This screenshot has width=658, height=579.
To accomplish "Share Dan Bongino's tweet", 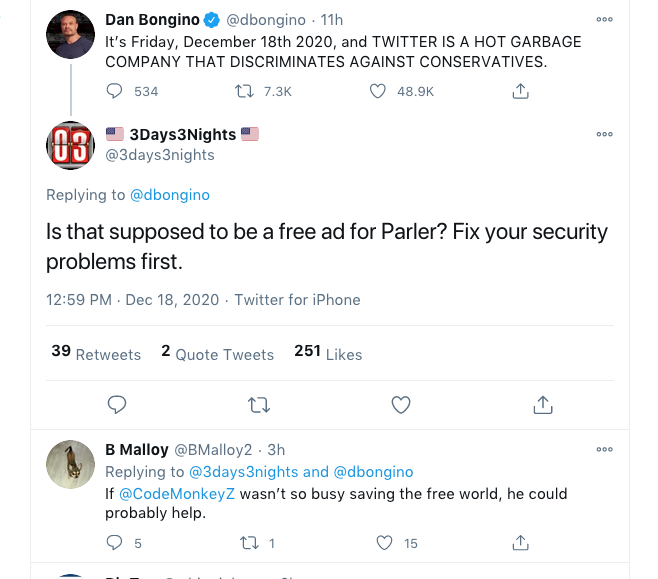I will tap(520, 91).
